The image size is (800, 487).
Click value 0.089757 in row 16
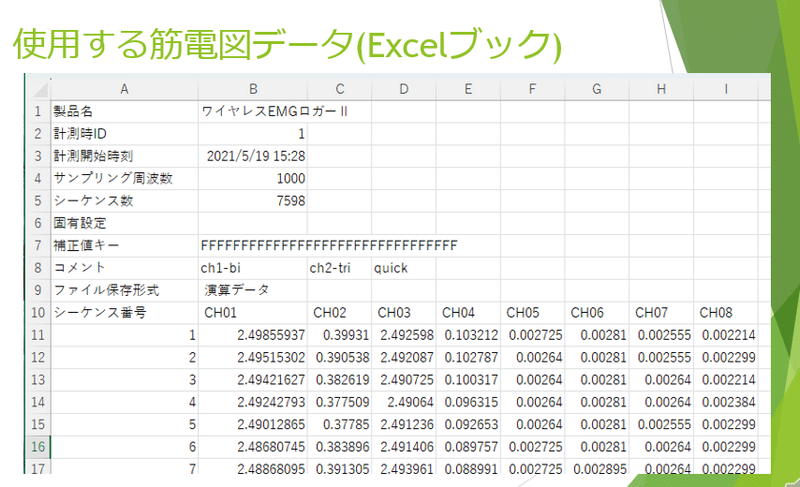pos(468,447)
